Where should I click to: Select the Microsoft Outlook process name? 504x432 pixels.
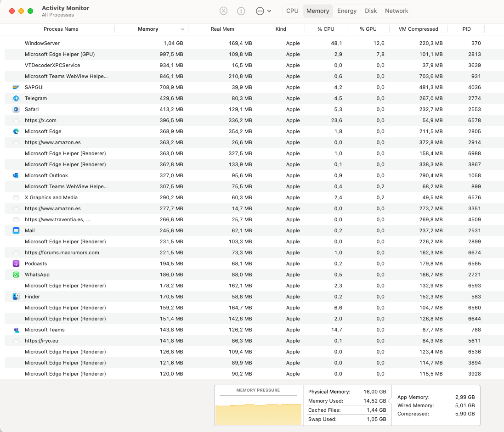(46, 175)
